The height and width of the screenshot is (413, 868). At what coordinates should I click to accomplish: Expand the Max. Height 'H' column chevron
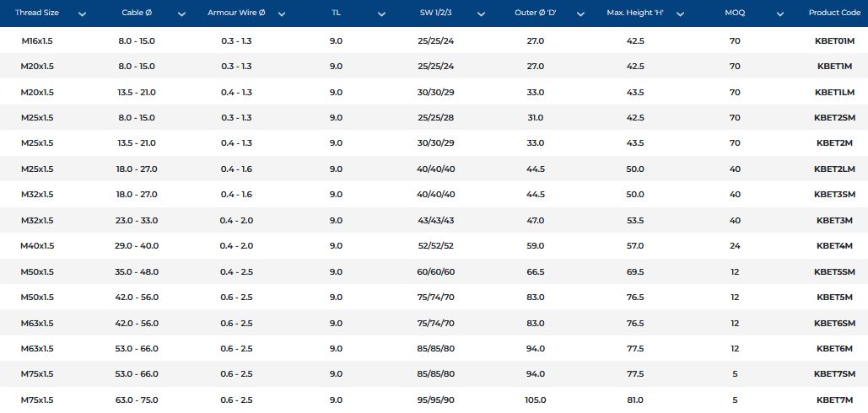pos(681,14)
